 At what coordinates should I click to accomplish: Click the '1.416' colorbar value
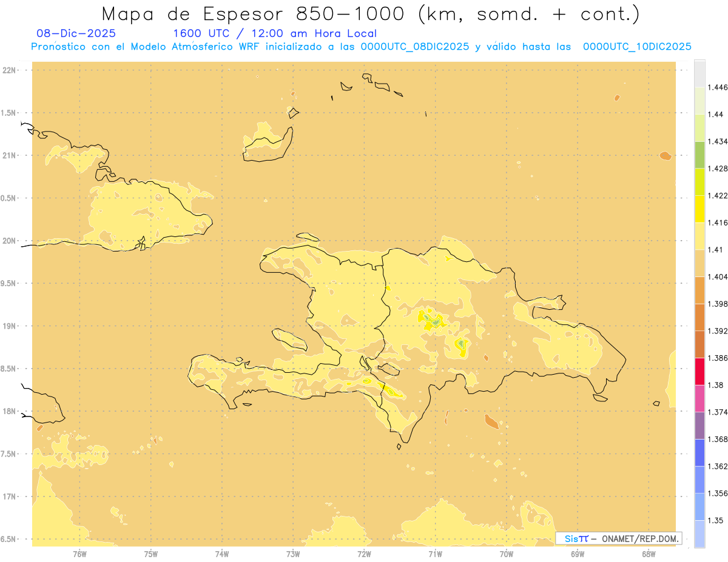point(719,222)
